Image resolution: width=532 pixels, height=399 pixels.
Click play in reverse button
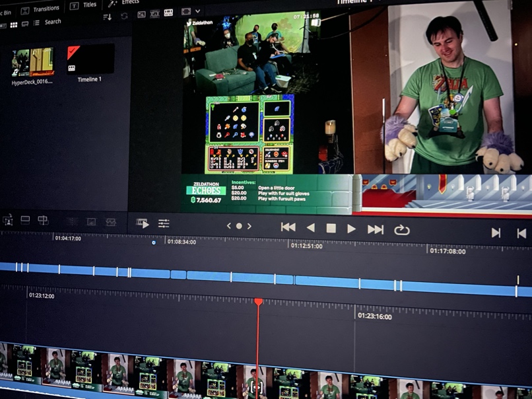(310, 228)
